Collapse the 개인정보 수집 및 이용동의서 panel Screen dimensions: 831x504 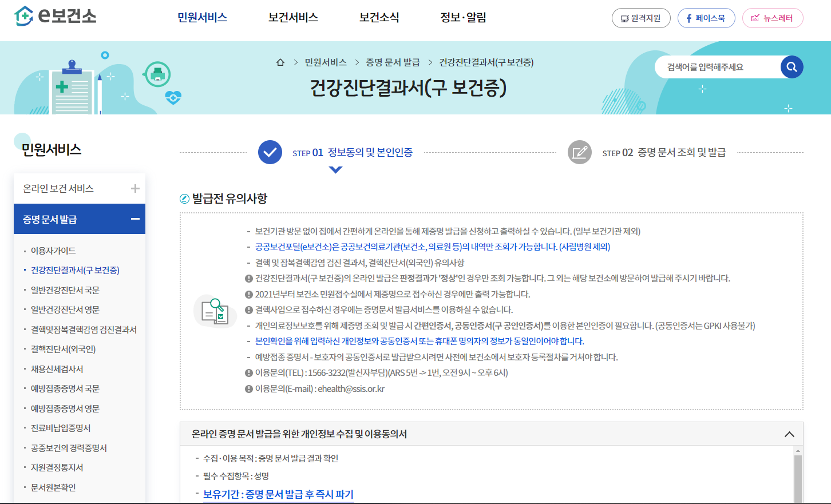(789, 434)
